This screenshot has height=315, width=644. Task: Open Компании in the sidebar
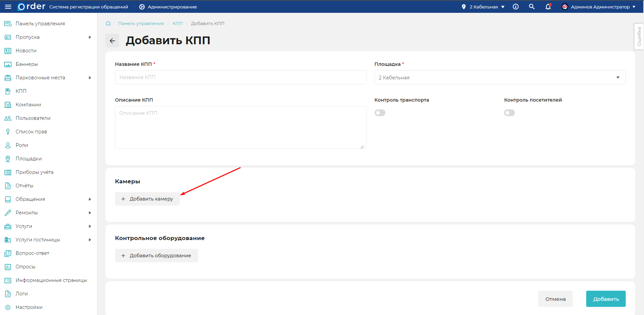[x=28, y=105]
